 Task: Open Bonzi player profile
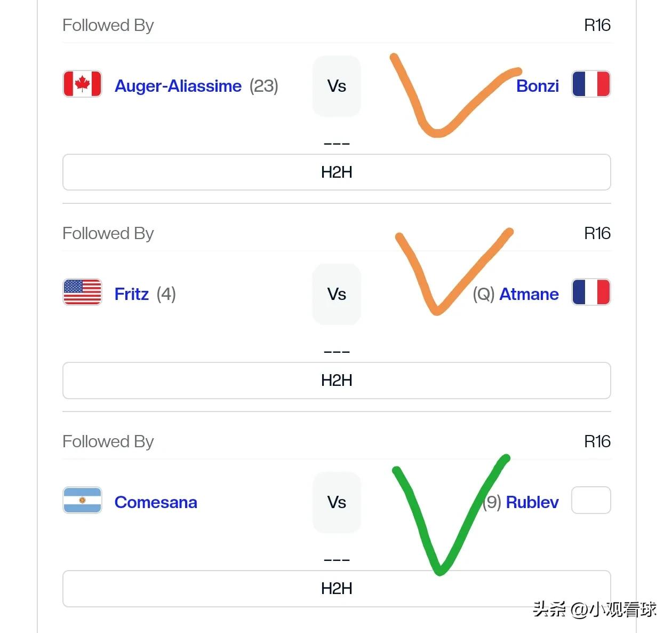pyautogui.click(x=538, y=86)
